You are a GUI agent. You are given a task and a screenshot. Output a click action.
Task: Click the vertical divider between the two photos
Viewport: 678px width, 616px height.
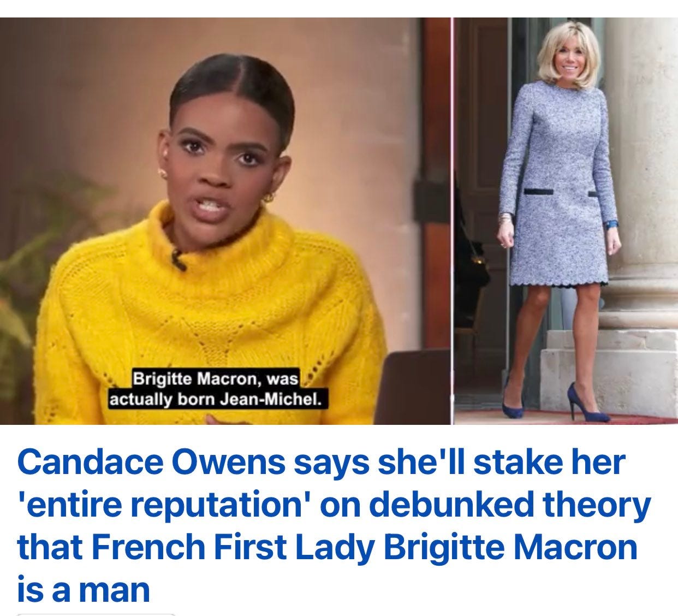click(x=453, y=221)
